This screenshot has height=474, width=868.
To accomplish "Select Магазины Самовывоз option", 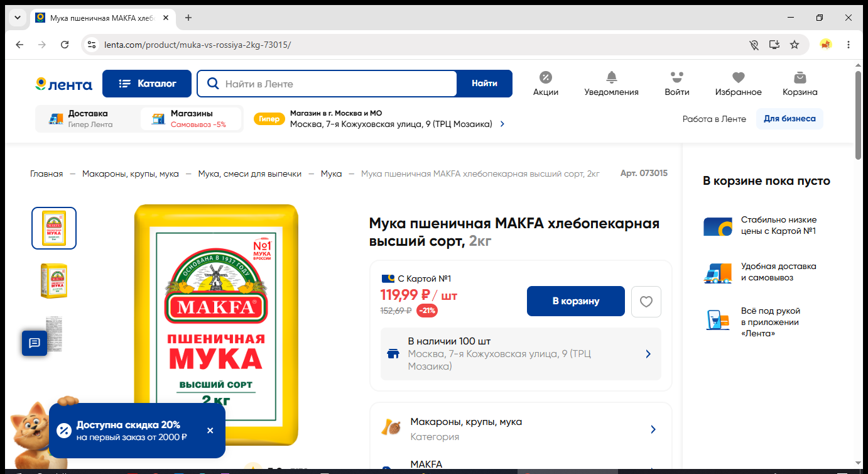I will pos(190,119).
